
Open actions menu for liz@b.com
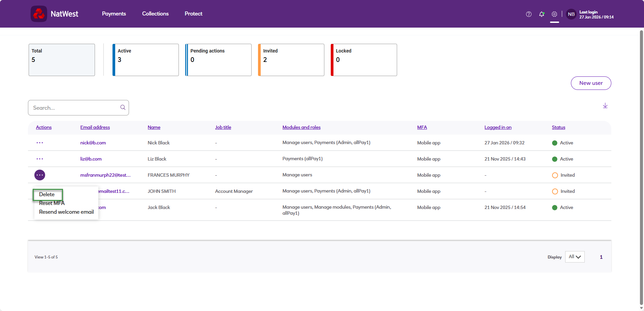point(40,159)
